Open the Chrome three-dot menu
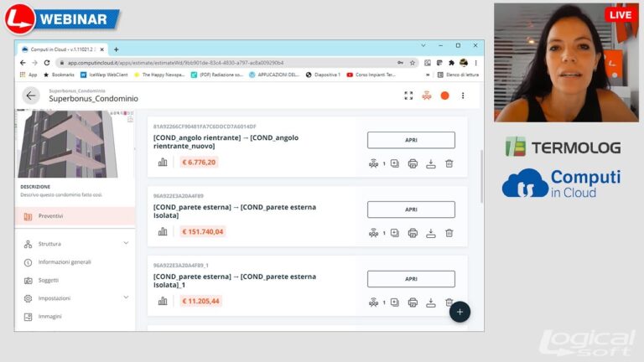Screen dimensions: 644x362 [475, 63]
